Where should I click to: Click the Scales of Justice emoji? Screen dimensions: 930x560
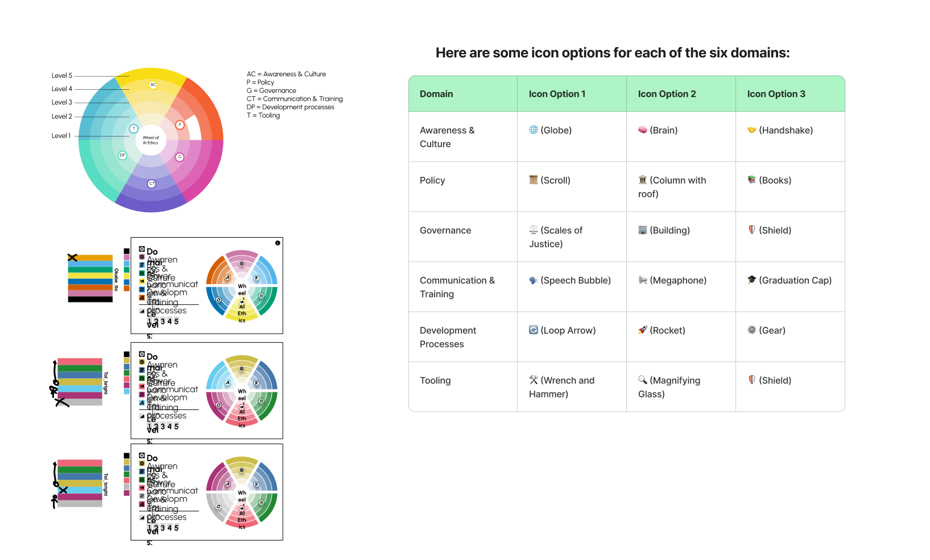tap(534, 230)
